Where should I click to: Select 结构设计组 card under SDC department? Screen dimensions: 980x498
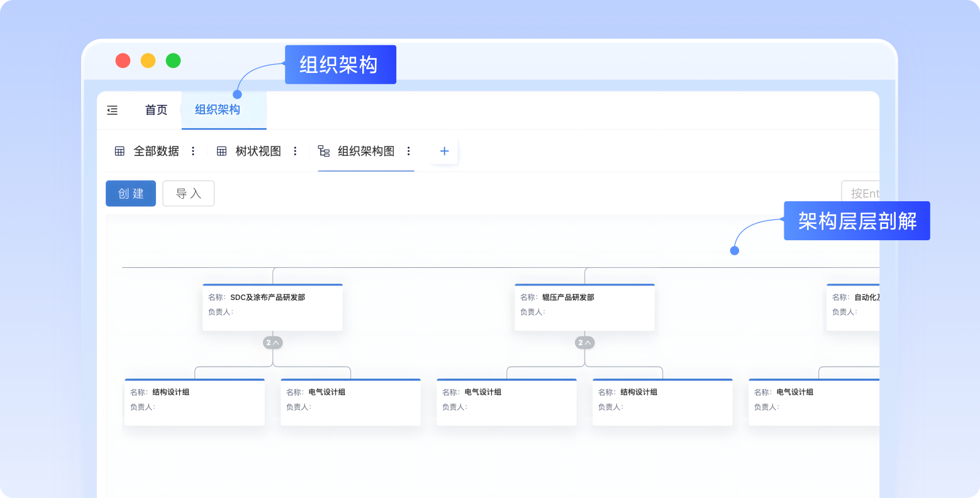tap(194, 402)
